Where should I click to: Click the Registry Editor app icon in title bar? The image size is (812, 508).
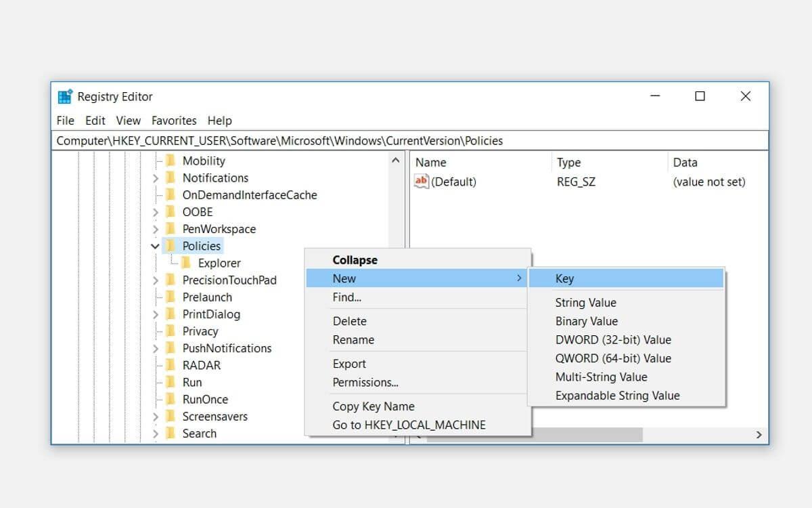point(65,96)
